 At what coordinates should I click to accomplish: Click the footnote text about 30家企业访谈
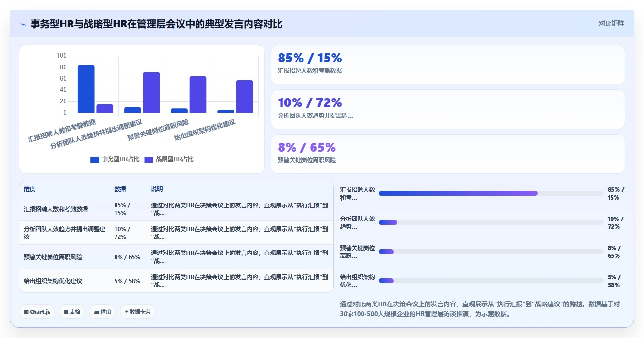pyautogui.click(x=480, y=309)
